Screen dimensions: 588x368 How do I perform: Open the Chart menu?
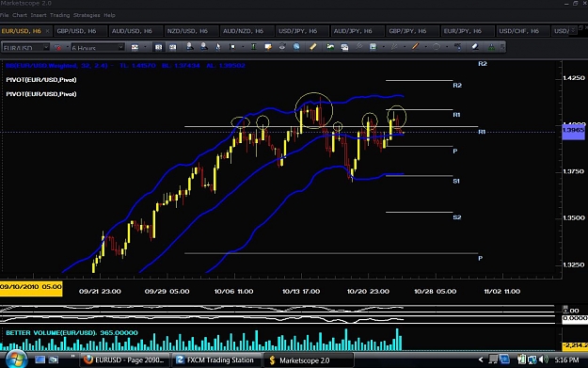pyautogui.click(x=20, y=15)
